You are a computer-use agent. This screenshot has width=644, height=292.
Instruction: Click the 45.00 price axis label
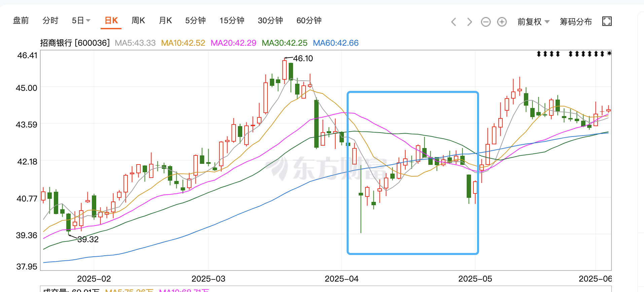(27, 88)
